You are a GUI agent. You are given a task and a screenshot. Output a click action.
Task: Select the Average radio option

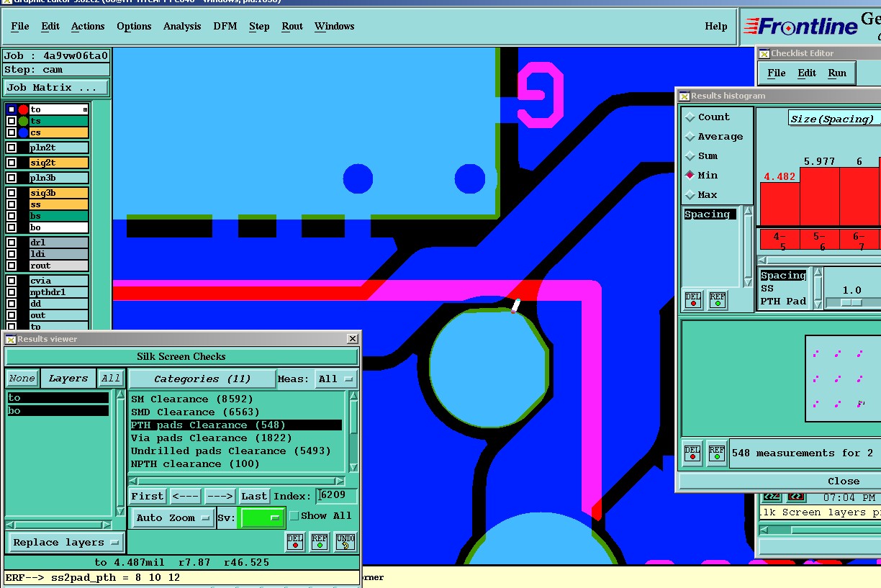pos(690,137)
